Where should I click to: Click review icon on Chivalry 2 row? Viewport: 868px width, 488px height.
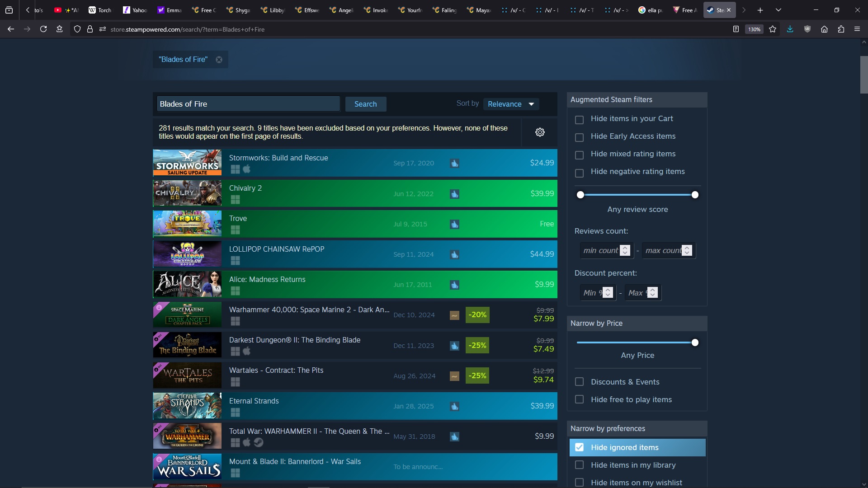pos(454,194)
